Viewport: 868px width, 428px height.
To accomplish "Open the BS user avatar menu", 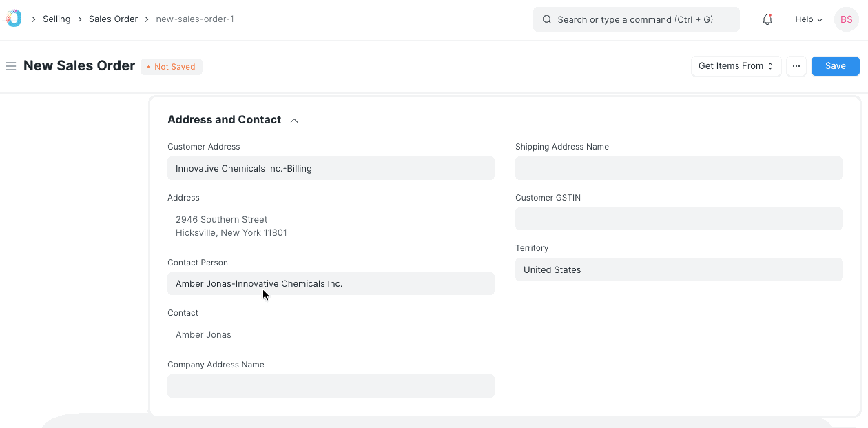I will (x=847, y=19).
